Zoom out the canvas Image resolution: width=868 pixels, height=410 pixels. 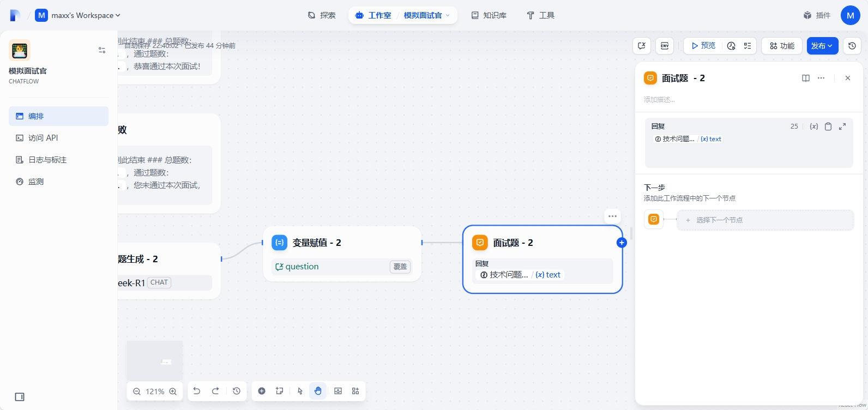click(137, 391)
